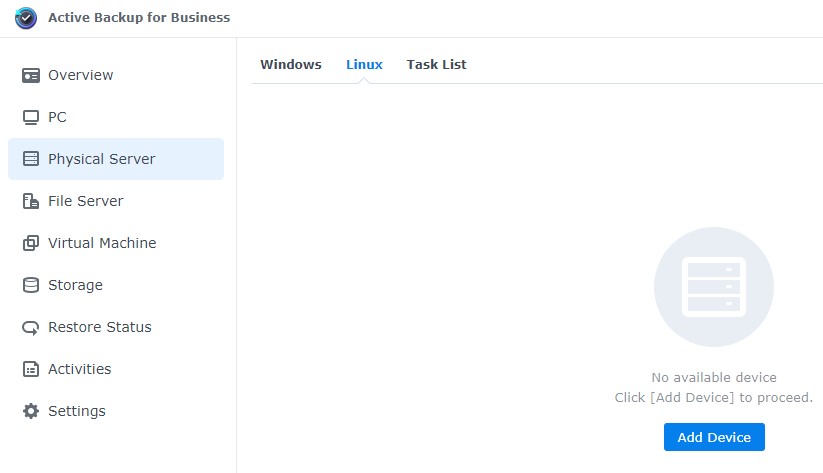Switch to the Windows tab
Viewport: 823px width, 473px height.
point(291,65)
